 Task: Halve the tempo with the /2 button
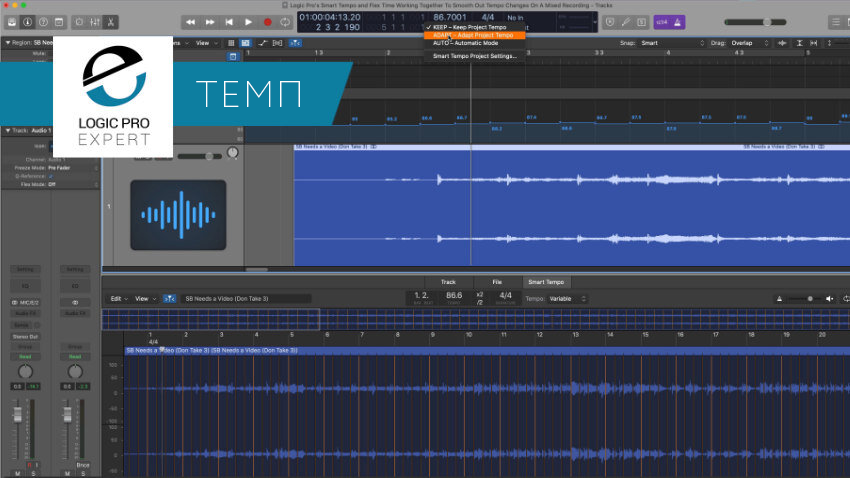coord(480,302)
